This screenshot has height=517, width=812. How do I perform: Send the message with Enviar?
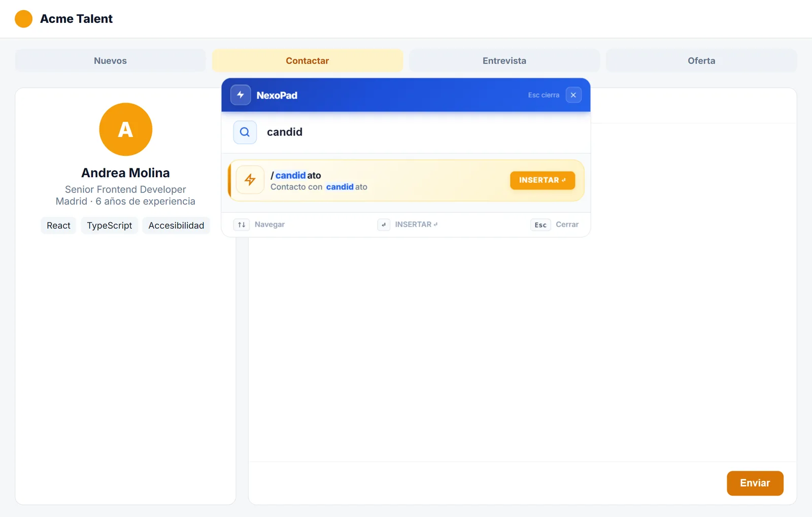(755, 483)
